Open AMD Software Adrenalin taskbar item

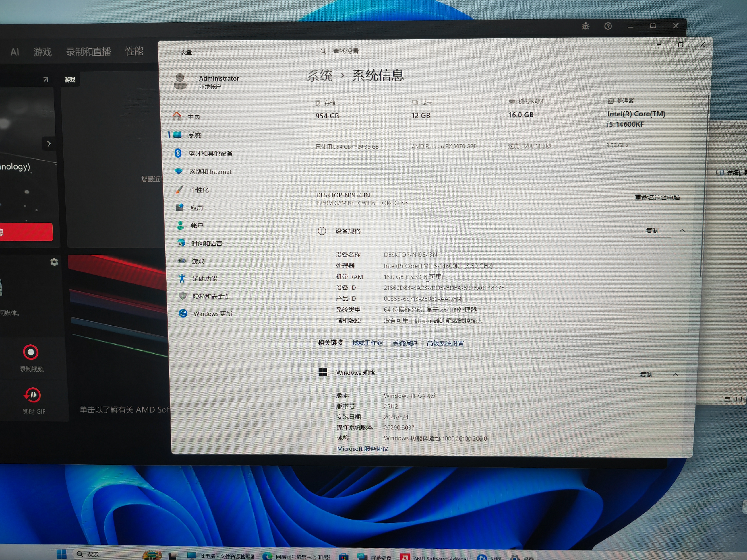tap(435, 557)
